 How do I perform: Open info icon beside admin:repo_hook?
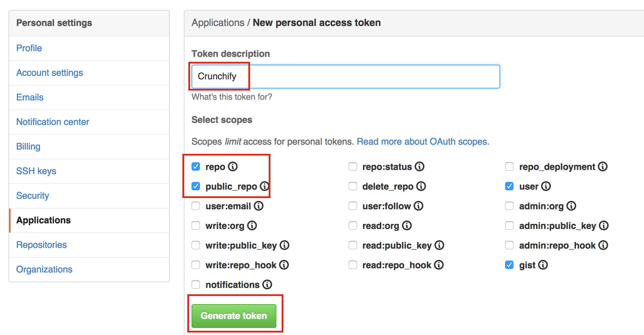(603, 245)
